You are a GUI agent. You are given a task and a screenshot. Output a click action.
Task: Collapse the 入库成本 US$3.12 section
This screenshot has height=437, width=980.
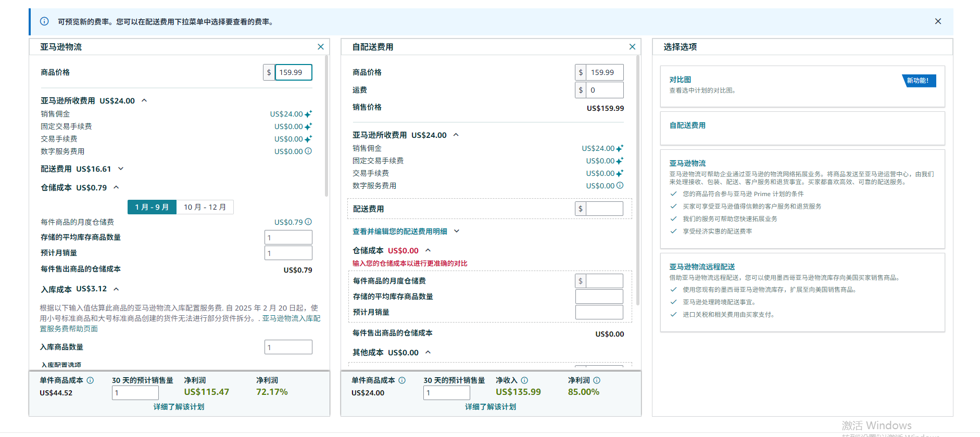116,289
